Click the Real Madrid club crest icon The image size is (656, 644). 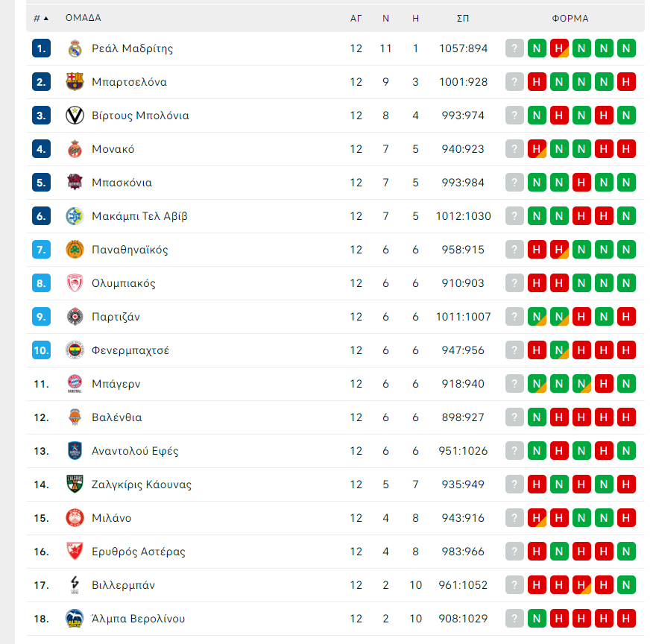[75, 48]
